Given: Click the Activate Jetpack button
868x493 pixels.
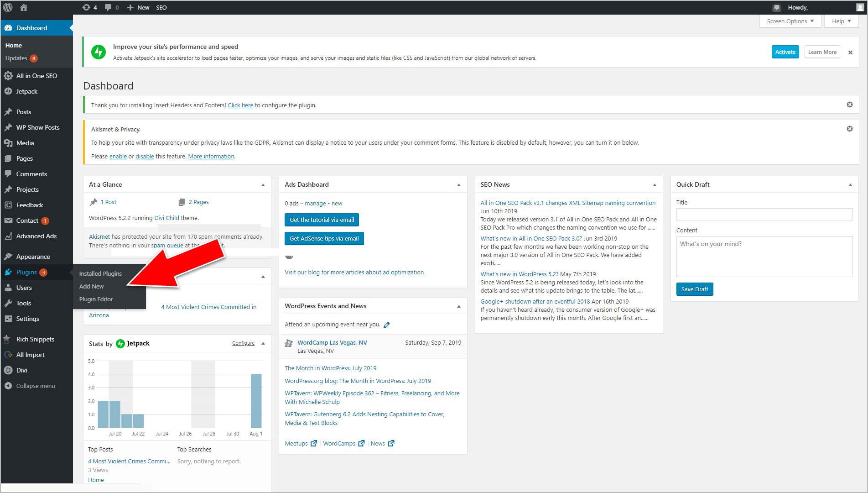Looking at the screenshot, I should pyautogui.click(x=785, y=52).
